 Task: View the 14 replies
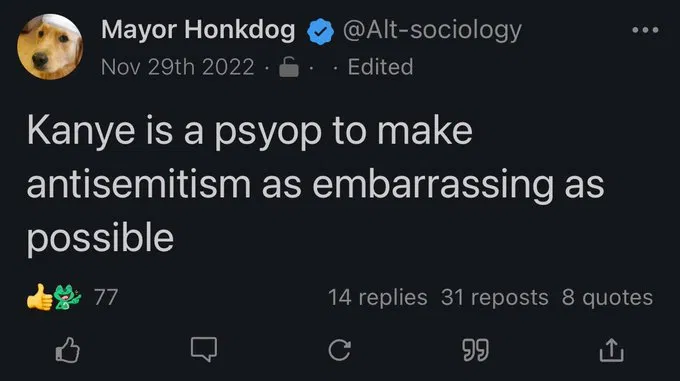pos(378,297)
